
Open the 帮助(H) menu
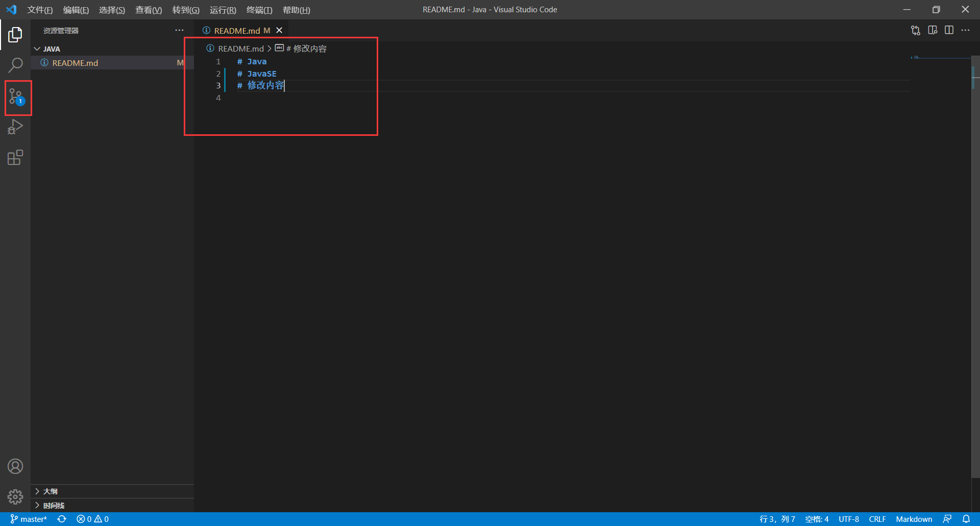point(297,10)
